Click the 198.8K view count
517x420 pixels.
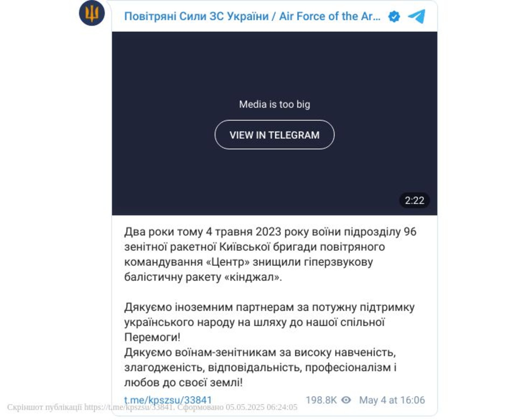[x=321, y=400]
